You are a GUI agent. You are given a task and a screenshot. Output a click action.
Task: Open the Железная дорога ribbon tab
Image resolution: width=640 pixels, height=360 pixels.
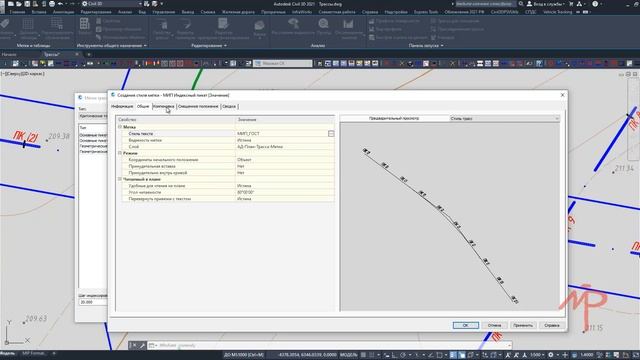[x=238, y=12]
